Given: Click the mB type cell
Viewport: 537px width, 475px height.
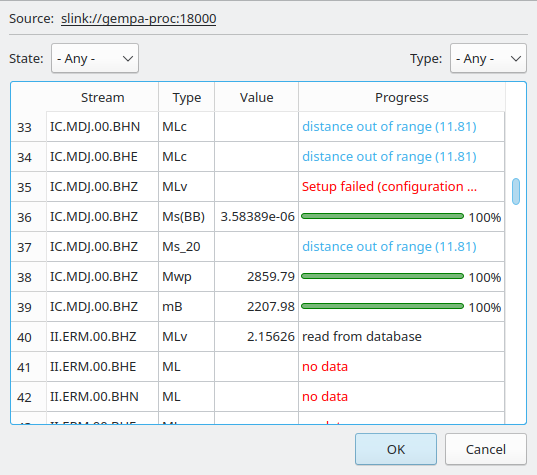Looking at the screenshot, I should (187, 307).
